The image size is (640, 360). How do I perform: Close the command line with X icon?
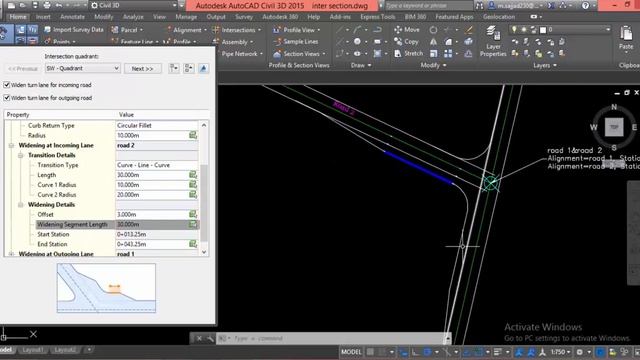199,338
